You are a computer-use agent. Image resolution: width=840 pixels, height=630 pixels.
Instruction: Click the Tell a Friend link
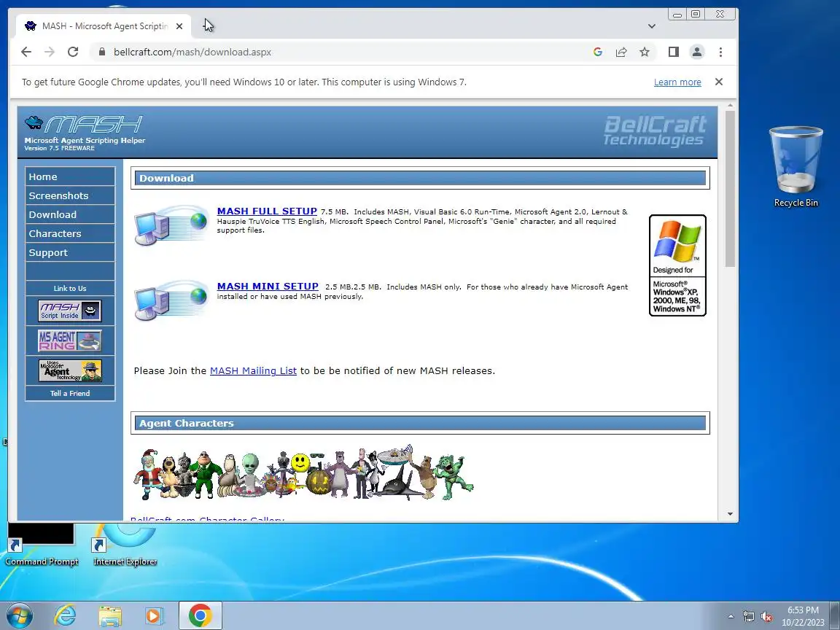(70, 393)
